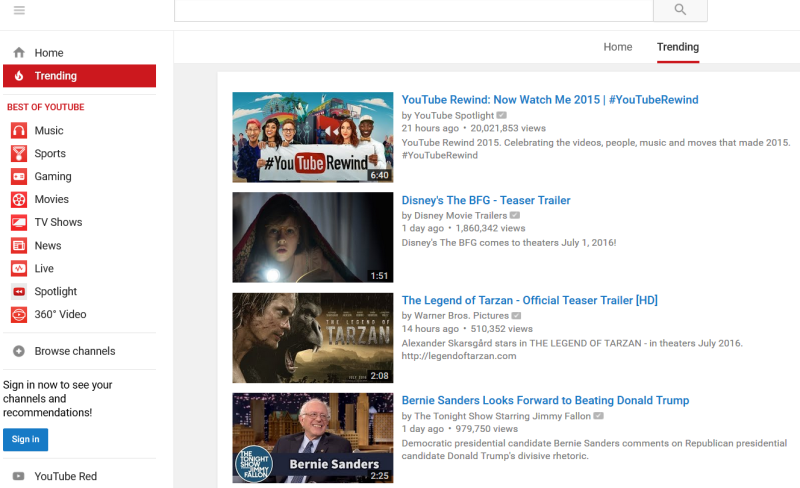Click the '20,021,853 views' text
This screenshot has width=800, height=488.
coord(508,128)
